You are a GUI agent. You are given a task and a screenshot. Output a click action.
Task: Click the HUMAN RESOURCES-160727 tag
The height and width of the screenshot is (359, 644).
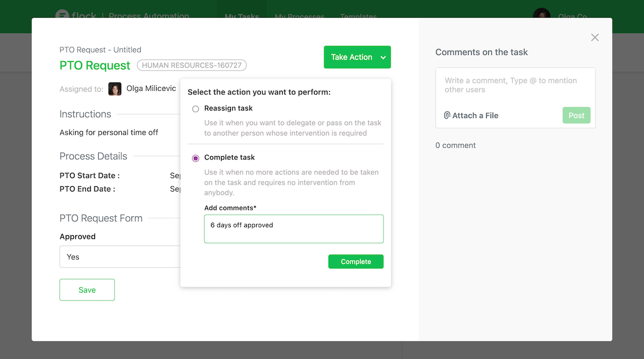tap(192, 65)
